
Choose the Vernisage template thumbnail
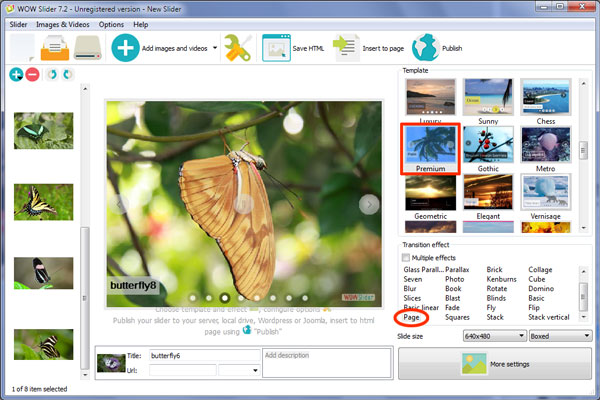click(x=545, y=192)
